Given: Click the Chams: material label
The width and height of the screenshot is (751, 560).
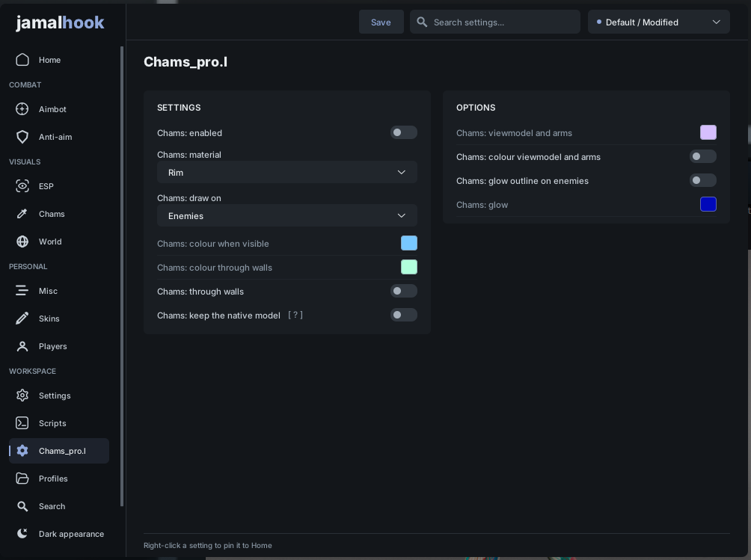Looking at the screenshot, I should point(189,155).
